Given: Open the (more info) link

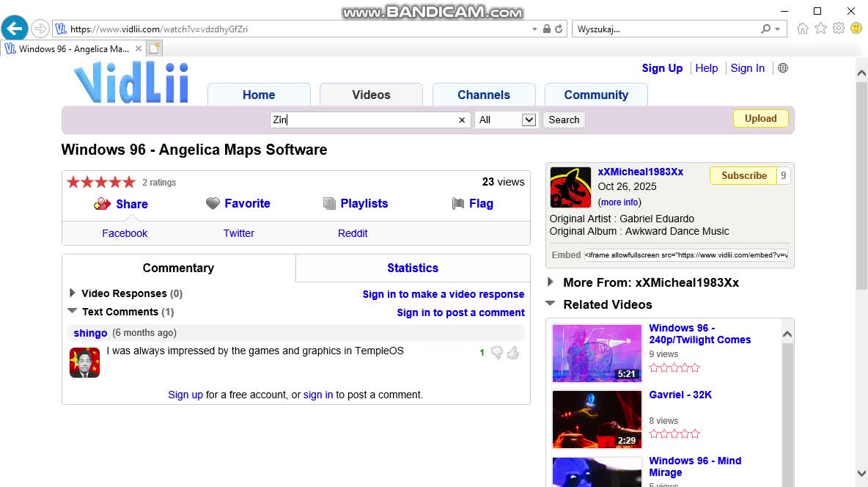Looking at the screenshot, I should [619, 202].
